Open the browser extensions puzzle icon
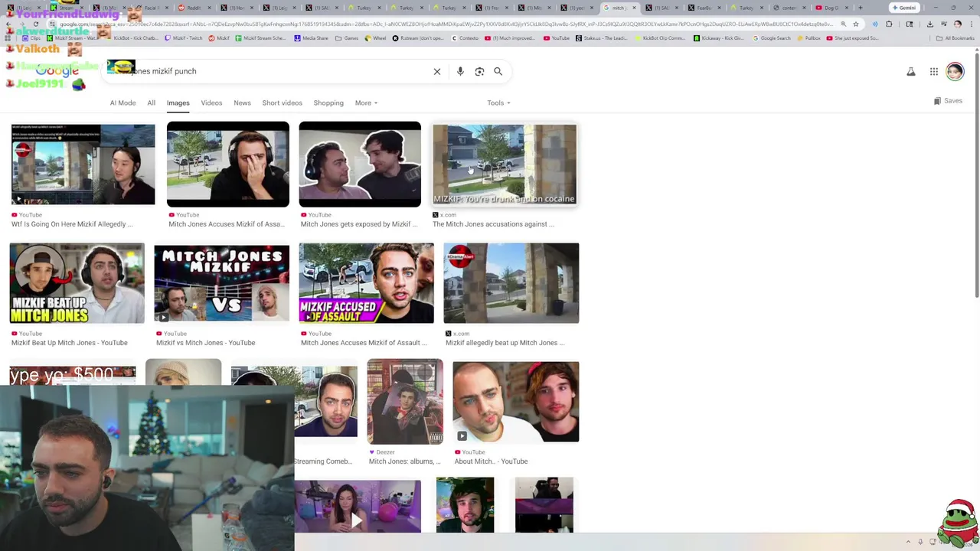The image size is (980, 551). point(889,24)
